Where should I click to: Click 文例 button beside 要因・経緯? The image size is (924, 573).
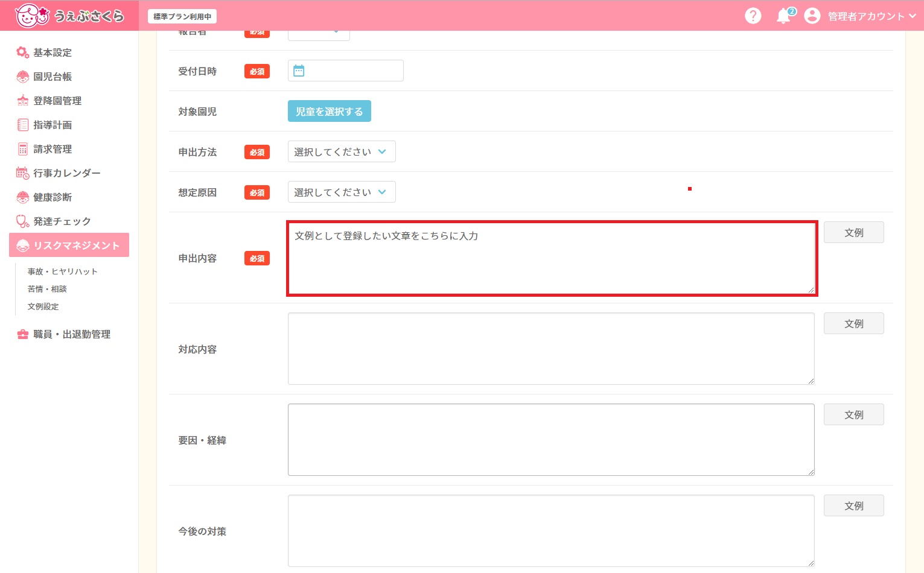tap(853, 414)
